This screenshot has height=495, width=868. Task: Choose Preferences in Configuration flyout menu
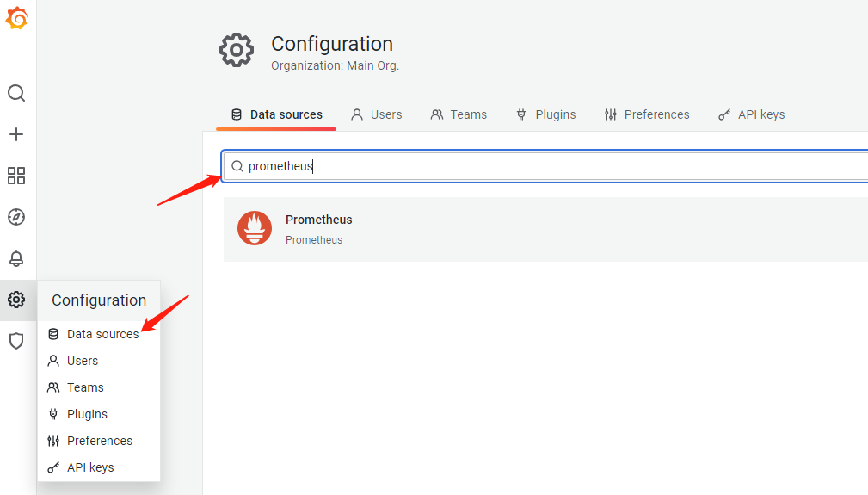point(100,441)
